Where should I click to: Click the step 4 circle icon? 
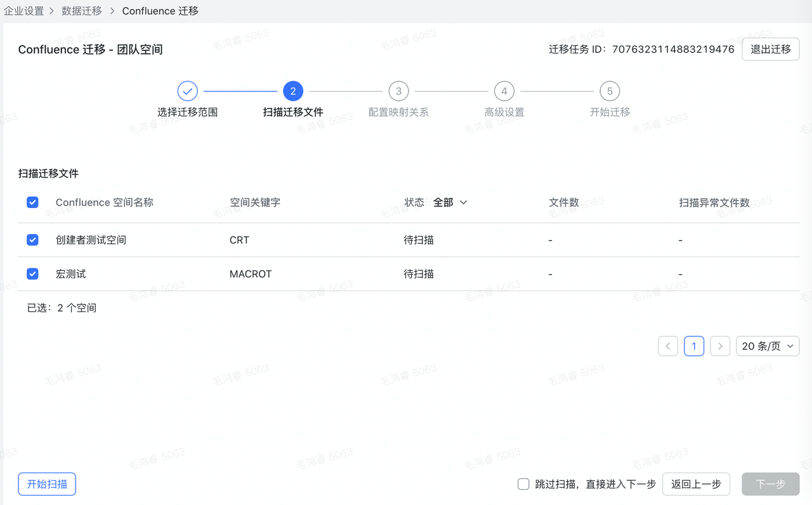pyautogui.click(x=504, y=91)
